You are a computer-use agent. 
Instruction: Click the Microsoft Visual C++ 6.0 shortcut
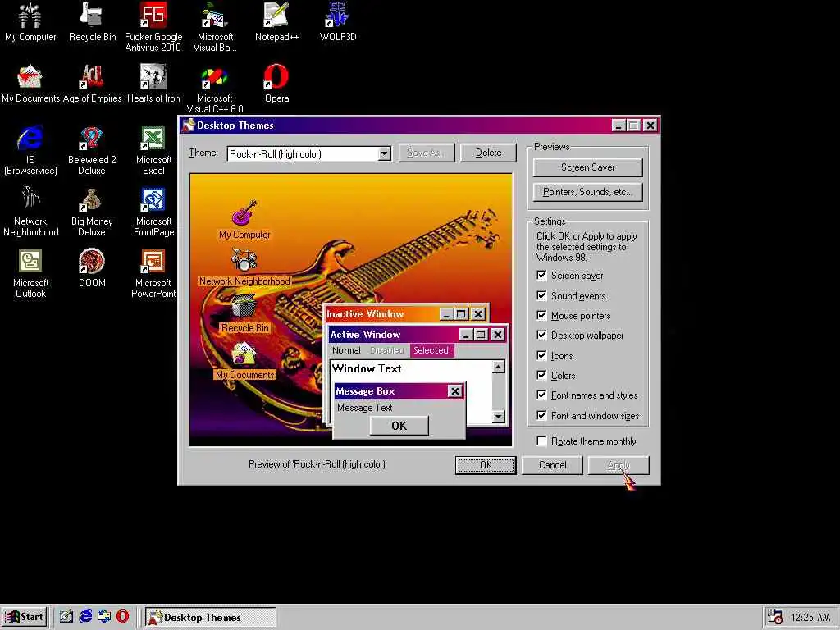(x=215, y=89)
